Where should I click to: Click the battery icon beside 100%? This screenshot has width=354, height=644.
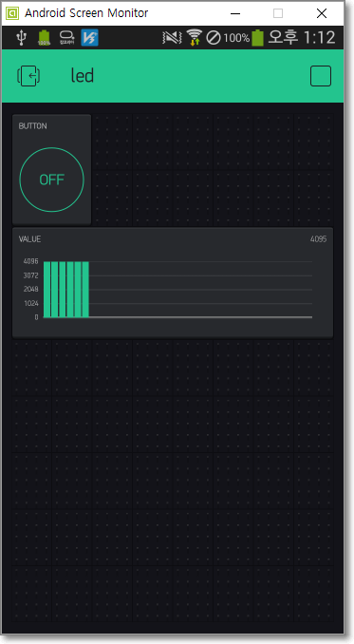[257, 38]
